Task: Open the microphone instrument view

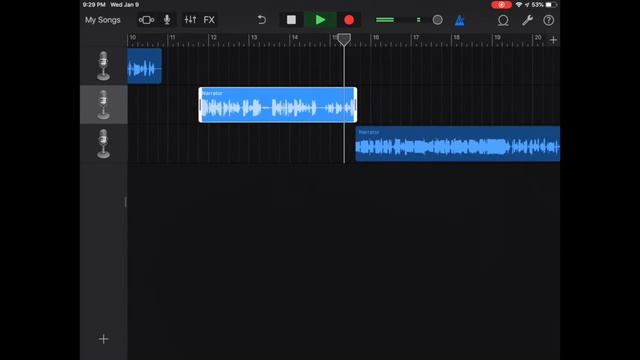Action: [x=167, y=20]
